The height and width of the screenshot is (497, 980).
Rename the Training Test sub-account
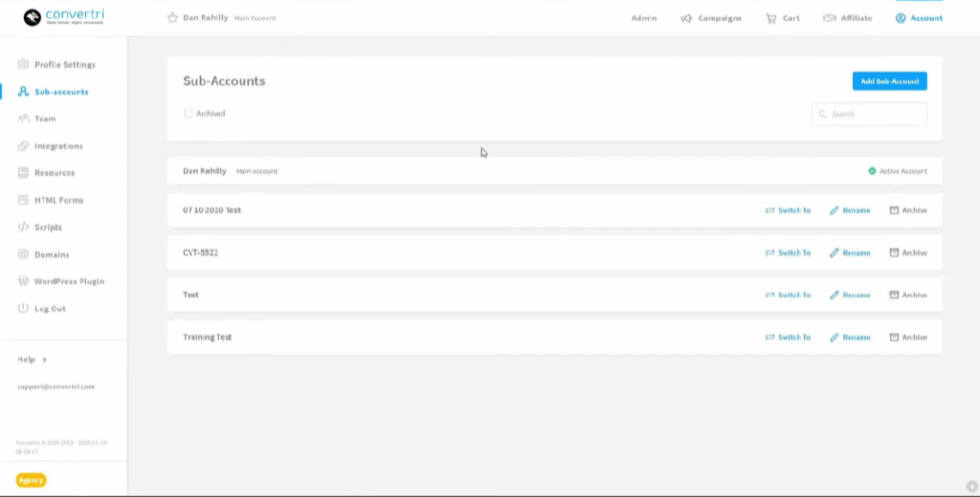[850, 337]
